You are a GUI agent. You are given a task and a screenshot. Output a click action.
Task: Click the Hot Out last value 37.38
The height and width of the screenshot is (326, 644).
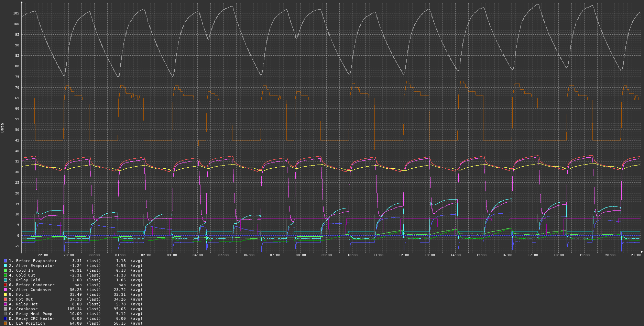tap(76, 299)
